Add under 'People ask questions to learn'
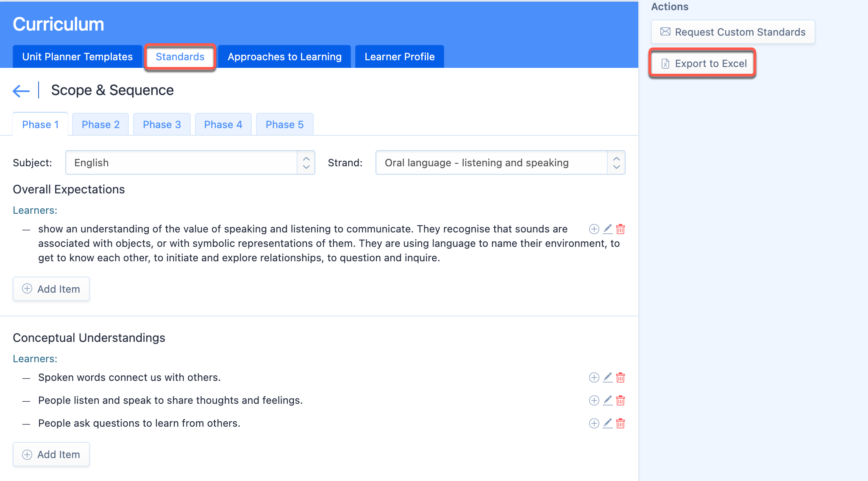 coord(594,423)
